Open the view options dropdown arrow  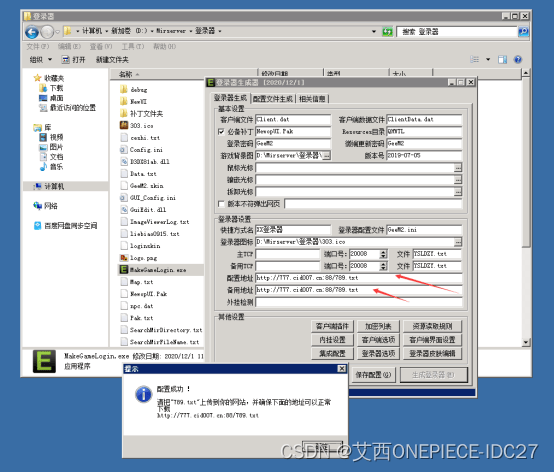coord(488,59)
